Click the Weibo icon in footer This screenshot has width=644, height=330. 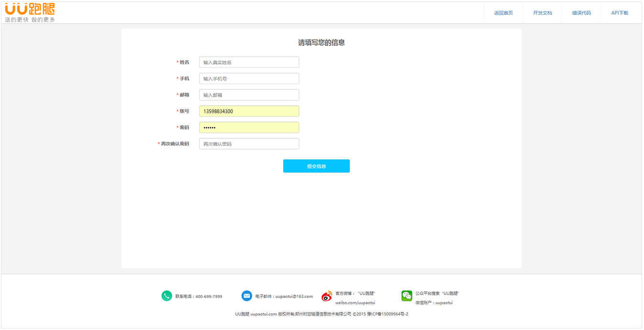[x=327, y=297]
